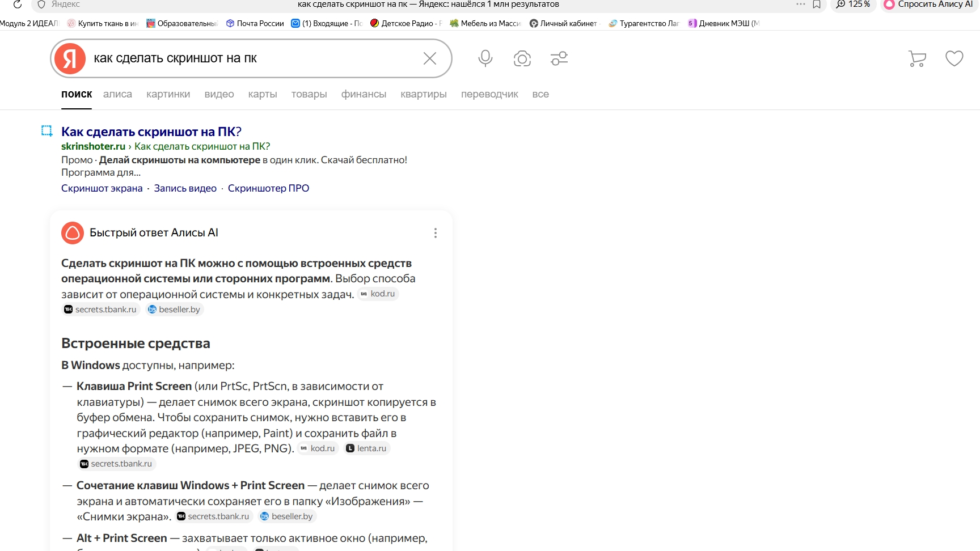Bookmark this page with the bookmark icon
This screenshot has height=551, width=980.
tap(817, 4)
